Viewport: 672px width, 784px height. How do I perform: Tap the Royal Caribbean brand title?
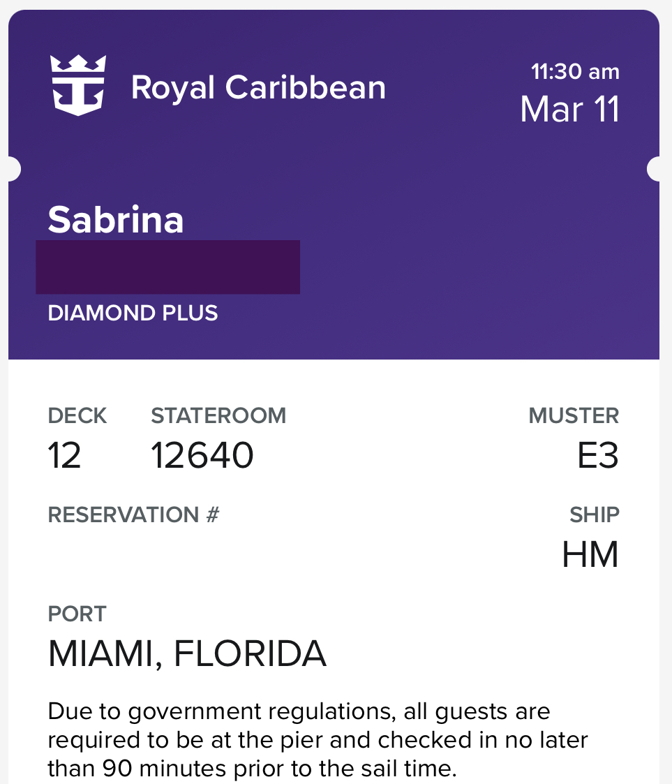258,88
